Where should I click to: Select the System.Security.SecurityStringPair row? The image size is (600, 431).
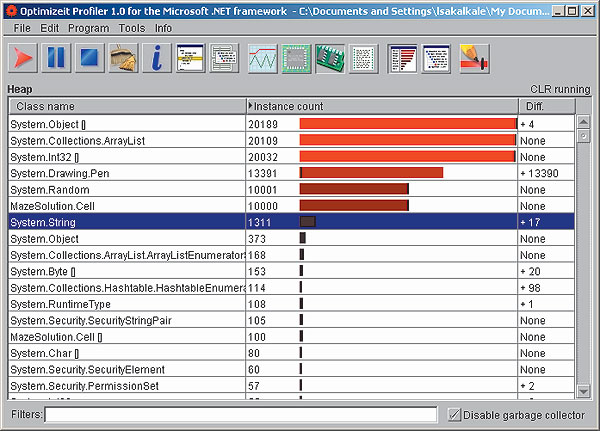[291, 320]
